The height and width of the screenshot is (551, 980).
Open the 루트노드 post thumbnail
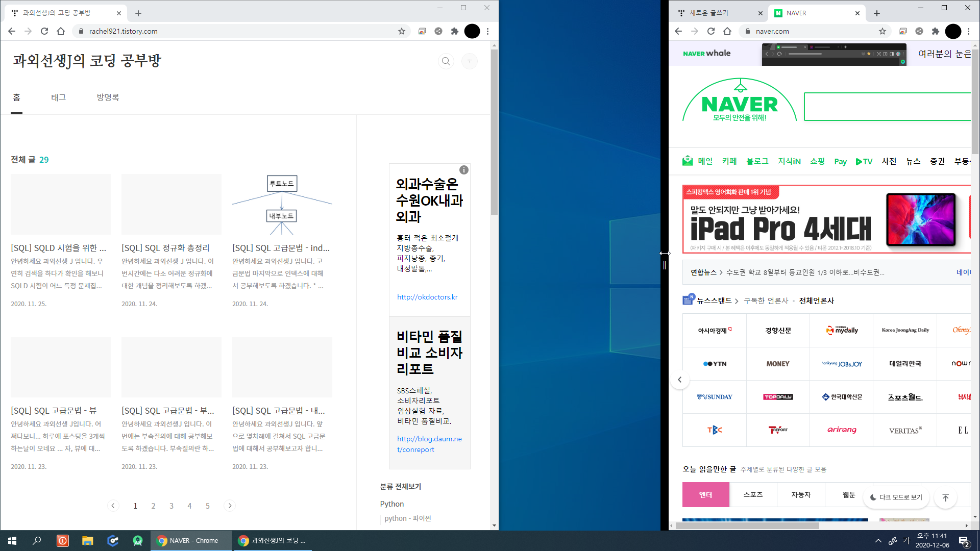point(282,204)
